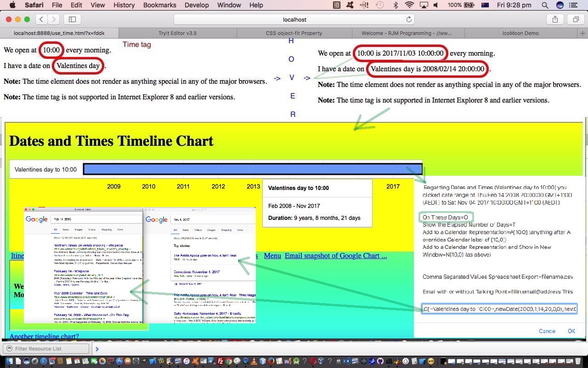This screenshot has height=368, width=588.
Task: Open Time Machine menu bar icon
Action: (380, 5)
